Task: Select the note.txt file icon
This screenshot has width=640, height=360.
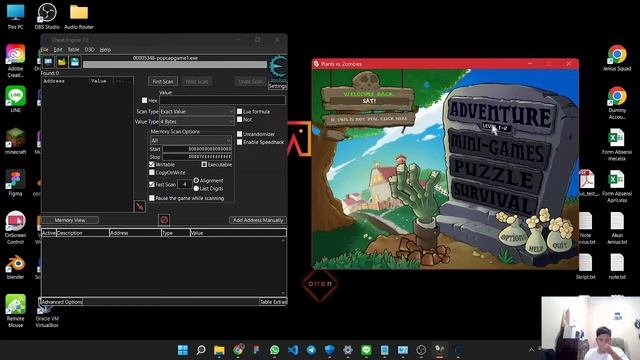Action: pyautogui.click(x=617, y=267)
